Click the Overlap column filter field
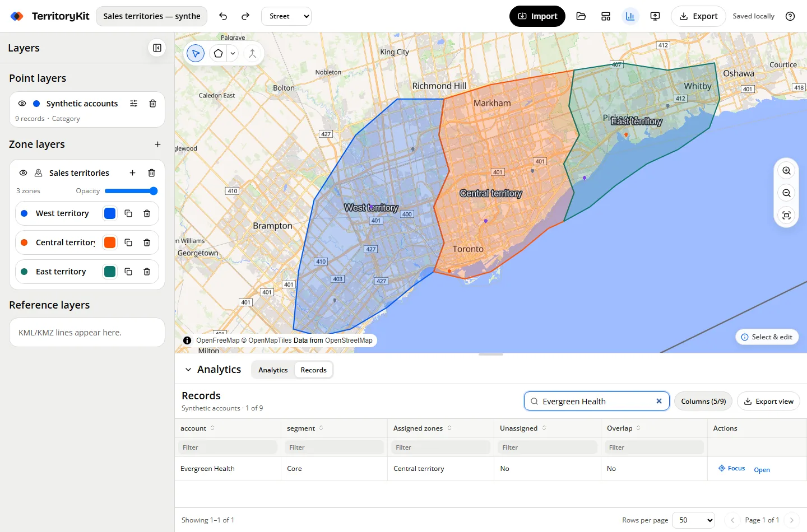 point(654,447)
